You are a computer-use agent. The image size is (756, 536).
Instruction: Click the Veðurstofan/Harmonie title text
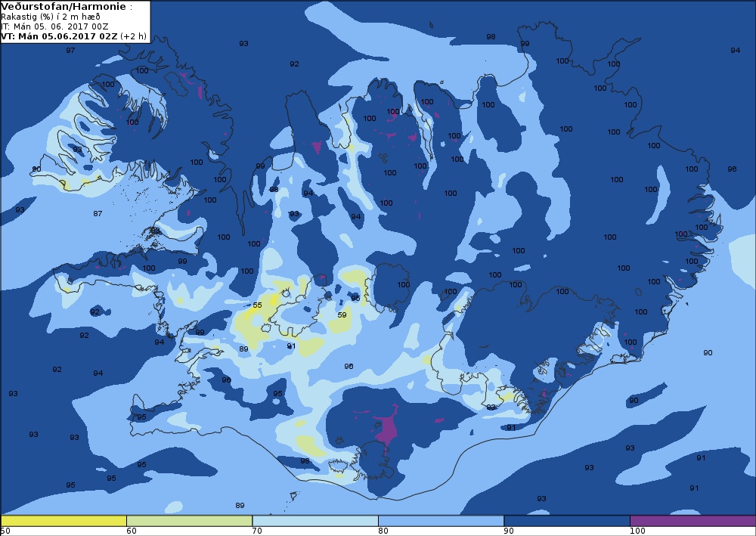63,7
